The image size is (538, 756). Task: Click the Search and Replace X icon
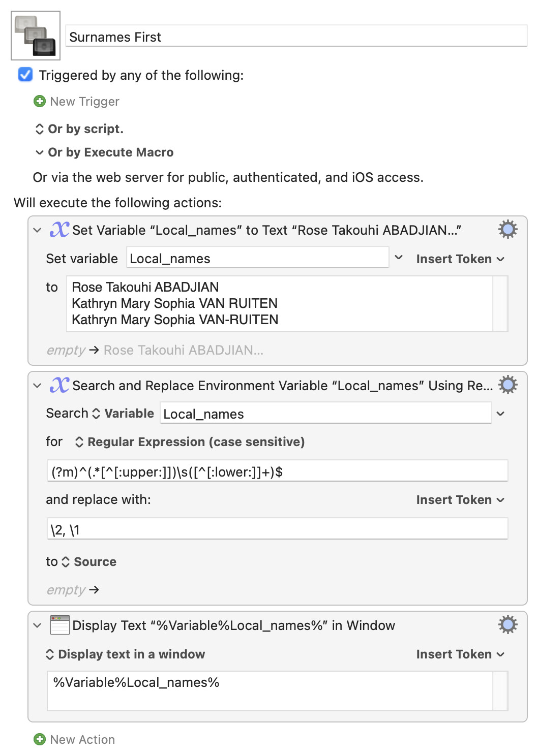pos(59,385)
